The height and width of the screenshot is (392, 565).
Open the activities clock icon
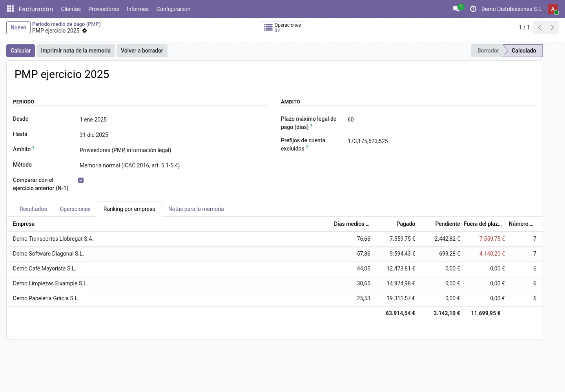473,9
